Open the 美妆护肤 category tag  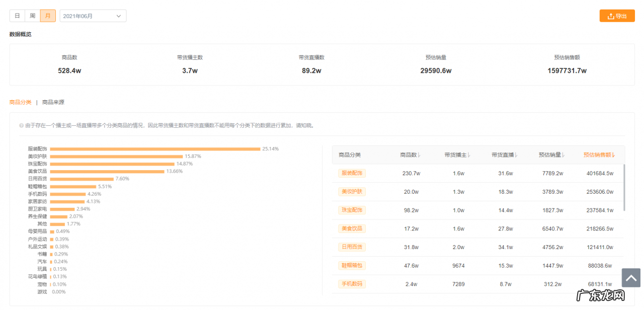[352, 192]
